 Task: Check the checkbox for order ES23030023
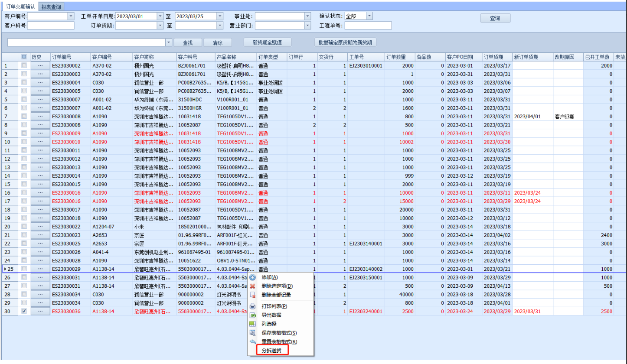[x=24, y=235]
